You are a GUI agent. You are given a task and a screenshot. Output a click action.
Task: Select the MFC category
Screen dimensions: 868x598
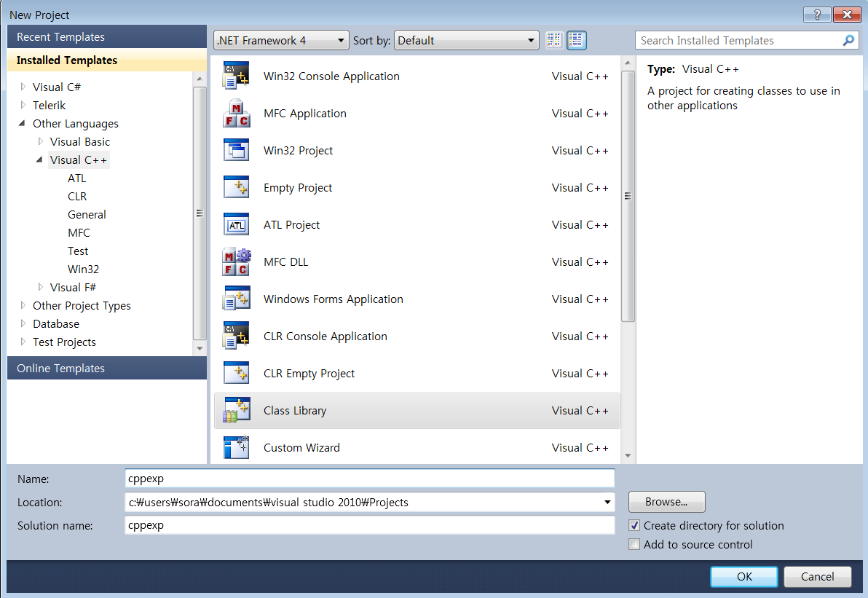click(x=79, y=233)
